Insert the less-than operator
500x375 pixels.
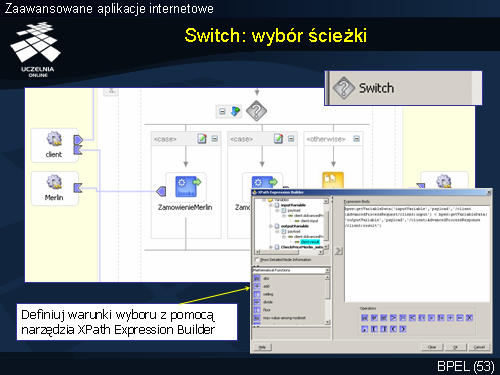(413, 318)
